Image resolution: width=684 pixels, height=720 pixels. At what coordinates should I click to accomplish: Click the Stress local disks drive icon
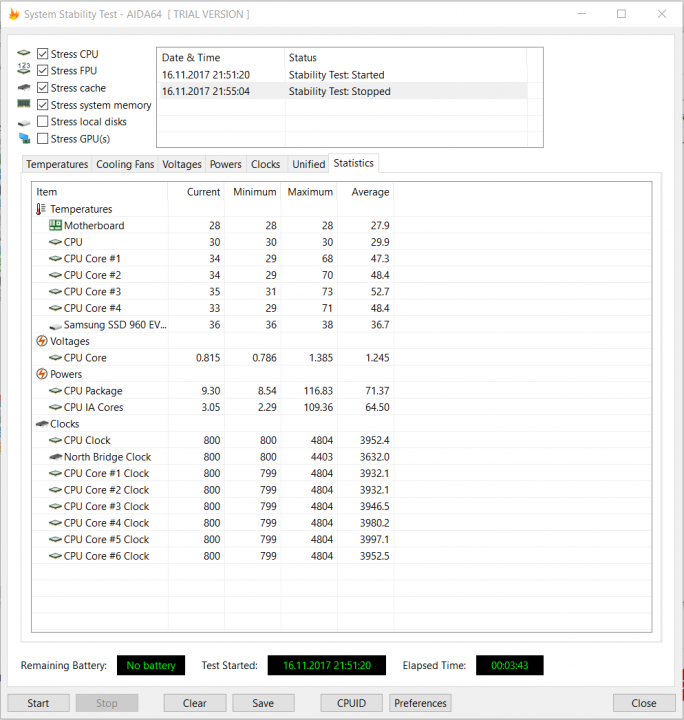pyautogui.click(x=24, y=123)
